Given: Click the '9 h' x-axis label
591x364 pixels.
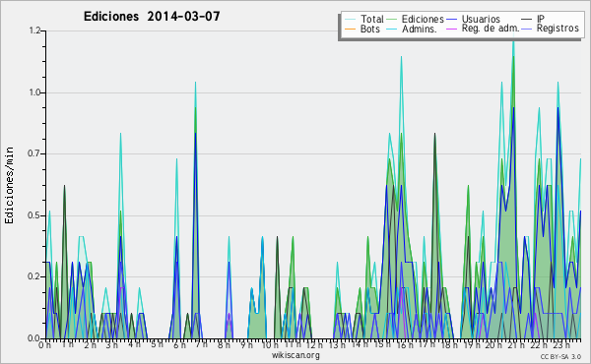Looking at the screenshot, I should click(x=246, y=345).
